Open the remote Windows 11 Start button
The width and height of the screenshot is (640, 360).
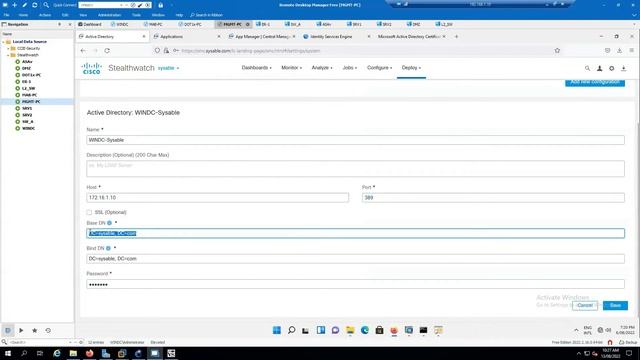[x=277, y=330]
